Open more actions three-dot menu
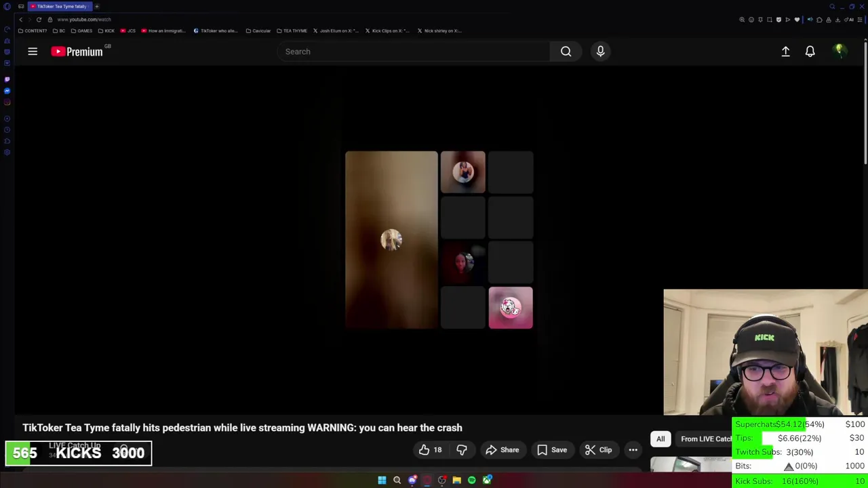The width and height of the screenshot is (868, 488). click(633, 450)
